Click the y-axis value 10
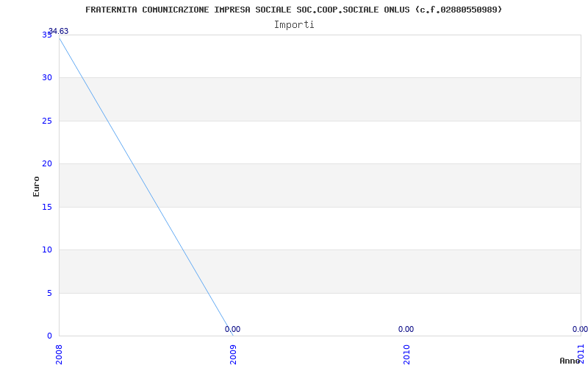Image resolution: width=588 pixels, height=368 pixels. click(x=47, y=250)
